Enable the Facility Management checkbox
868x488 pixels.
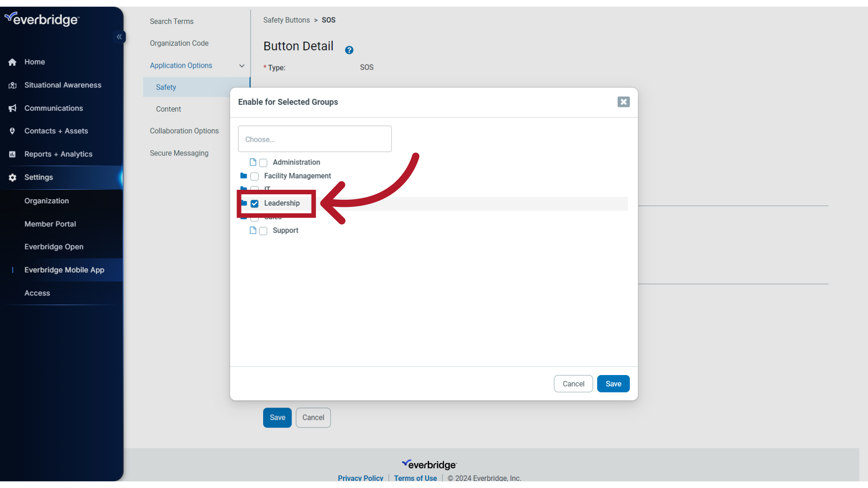click(x=254, y=176)
